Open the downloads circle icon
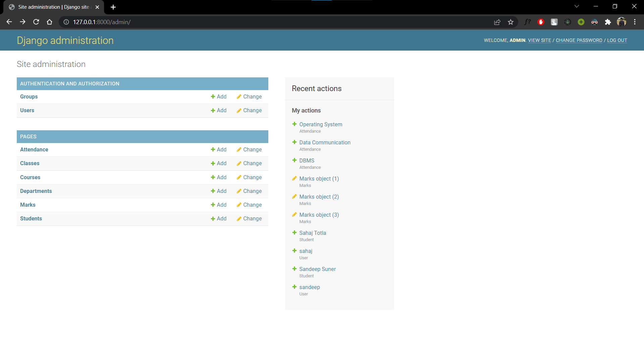The height and width of the screenshot is (345, 644). 568,22
